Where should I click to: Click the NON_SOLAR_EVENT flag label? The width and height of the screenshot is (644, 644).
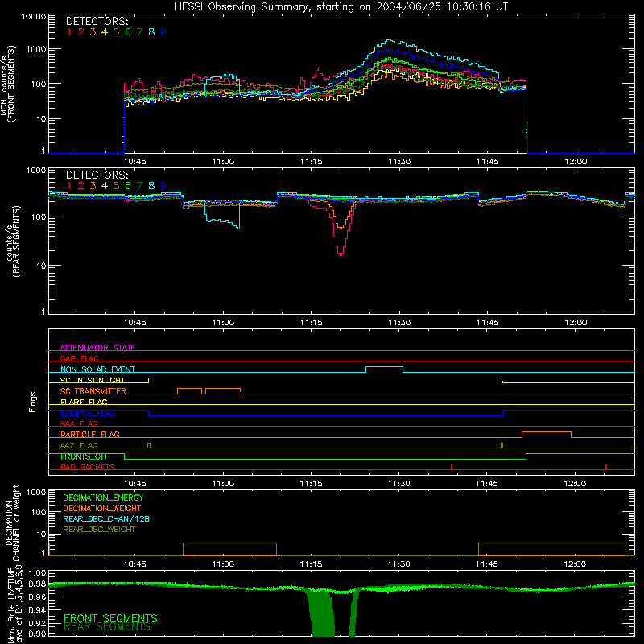97,369
